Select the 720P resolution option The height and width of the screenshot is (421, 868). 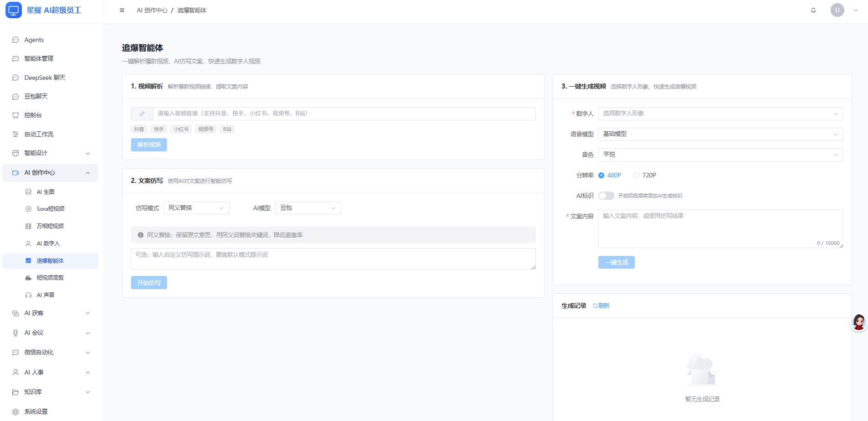pyautogui.click(x=636, y=175)
